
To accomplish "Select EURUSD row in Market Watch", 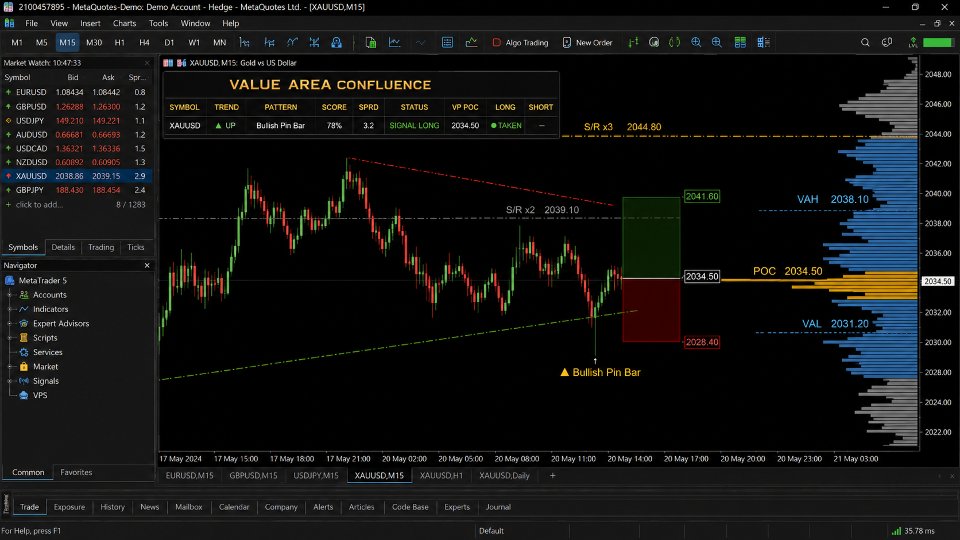I will pos(77,92).
